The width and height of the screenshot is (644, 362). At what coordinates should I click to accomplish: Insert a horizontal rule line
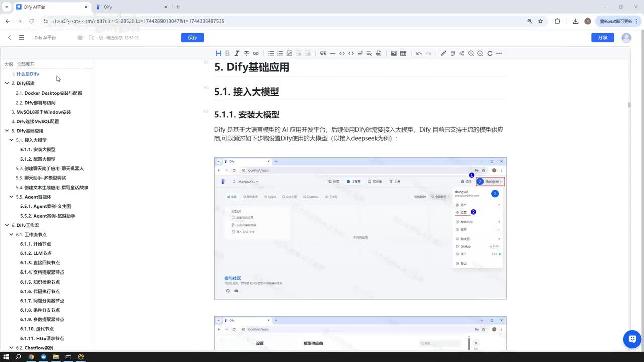(333, 53)
